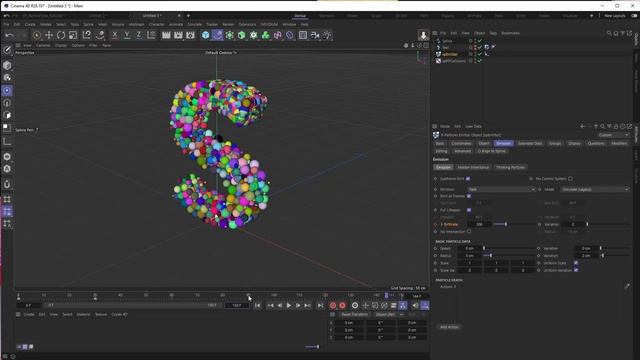This screenshot has width=640, height=360.
Task: Click the Autokeying red button
Action: tap(342, 305)
